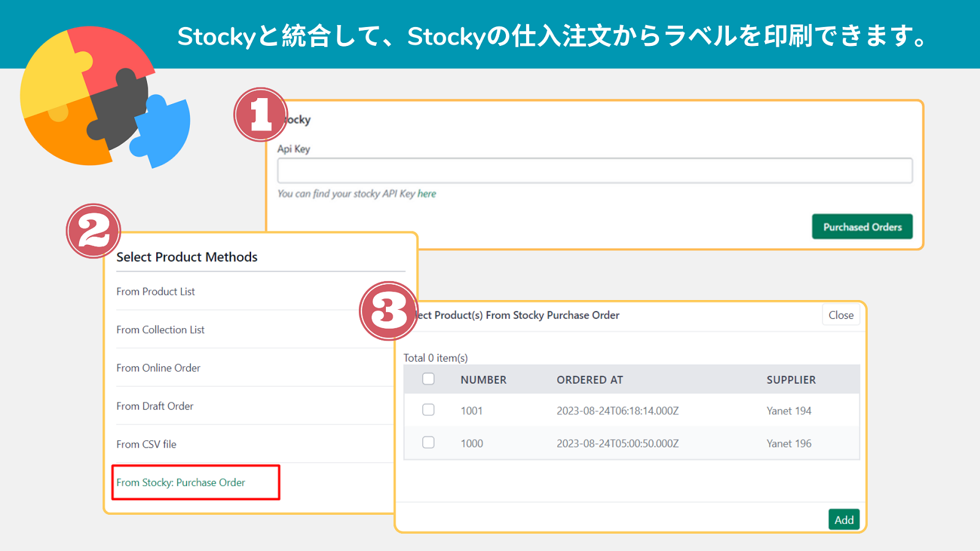Close the Stocky Purchase Order dialog
This screenshot has height=551, width=980.
pos(841,315)
